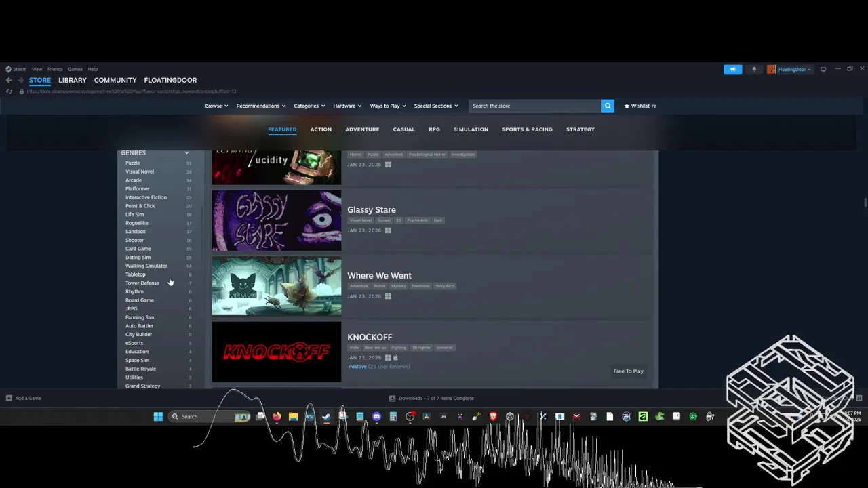
Task: Open Discord from the taskbar
Action: pos(376,416)
